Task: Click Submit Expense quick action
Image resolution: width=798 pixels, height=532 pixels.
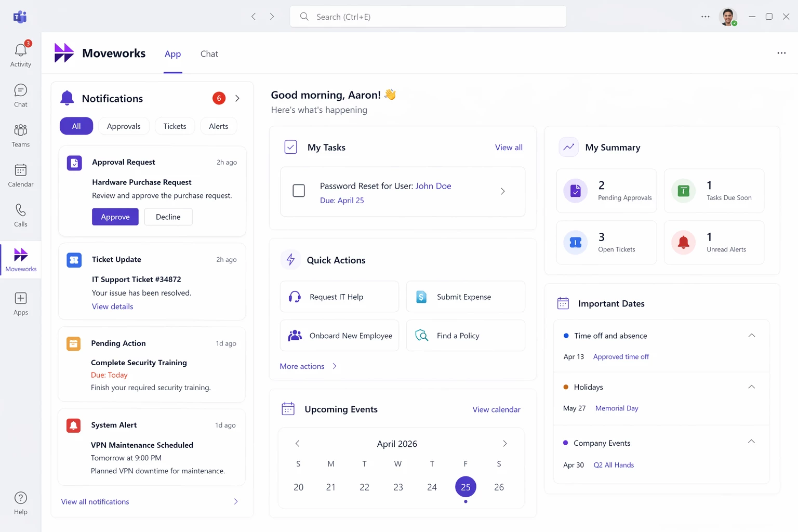Action: pyautogui.click(x=465, y=297)
